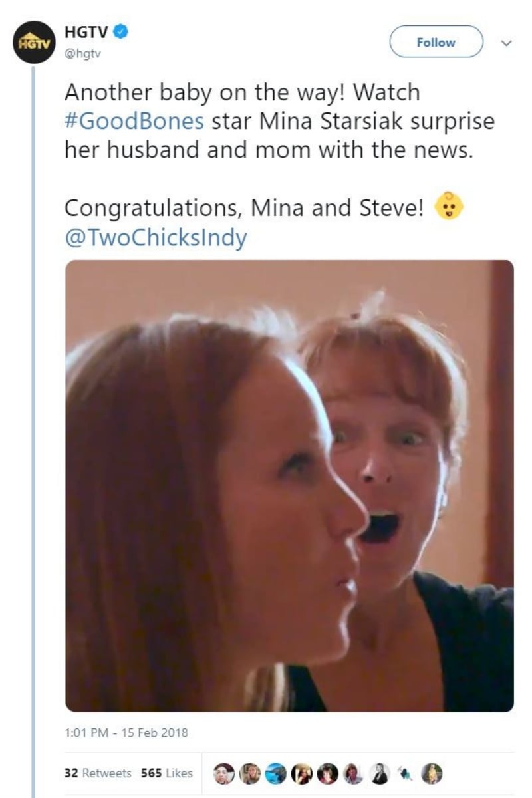
Task: Open the @TwoChicksIndy mention link
Action: (156, 237)
